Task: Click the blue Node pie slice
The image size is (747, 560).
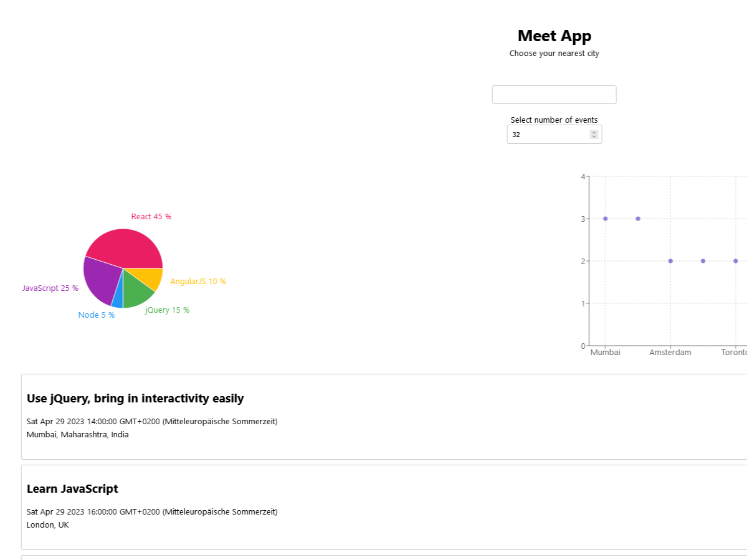Action: coord(118,300)
